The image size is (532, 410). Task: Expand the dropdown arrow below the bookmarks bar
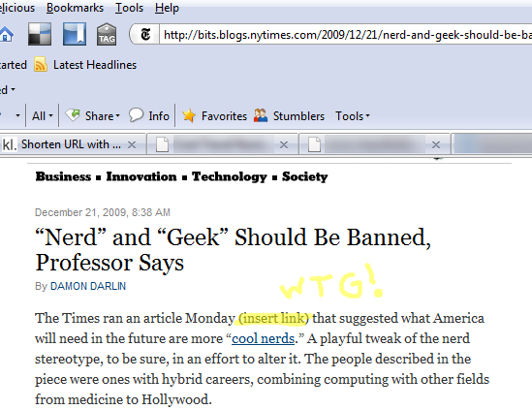tap(13, 89)
